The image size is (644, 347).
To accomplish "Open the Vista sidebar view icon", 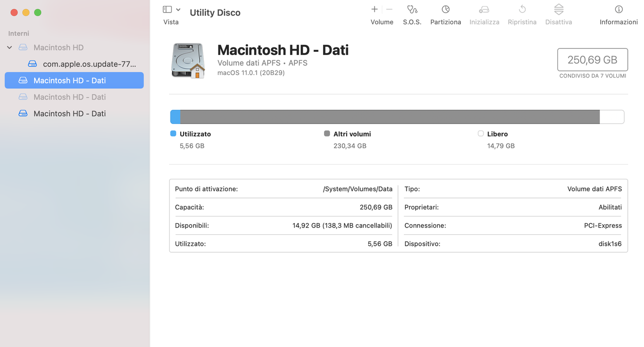I will (168, 10).
